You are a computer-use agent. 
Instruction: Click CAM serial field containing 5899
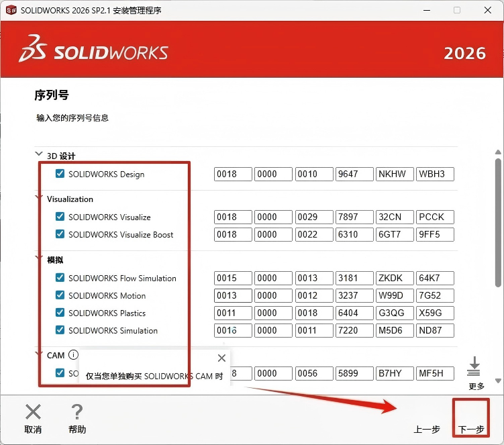coord(354,373)
